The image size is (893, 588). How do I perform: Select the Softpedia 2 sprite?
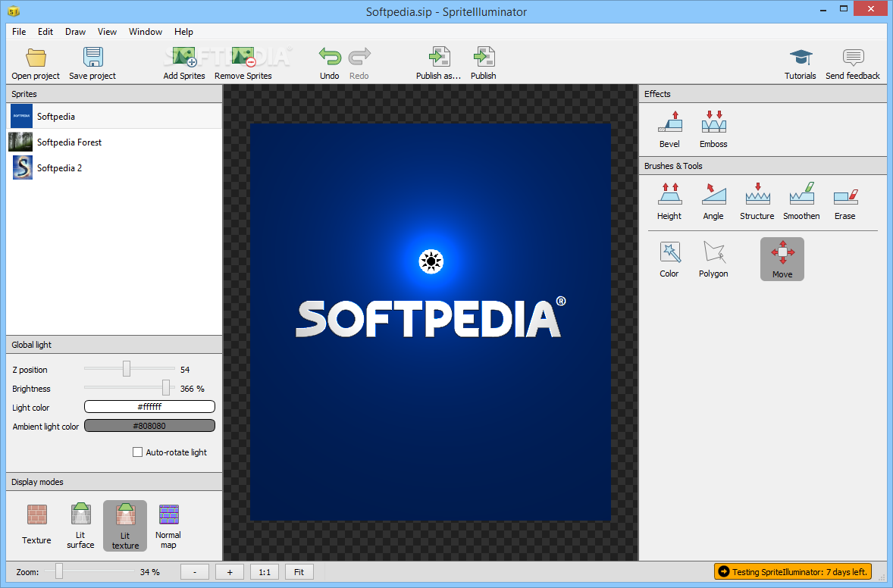click(114, 168)
